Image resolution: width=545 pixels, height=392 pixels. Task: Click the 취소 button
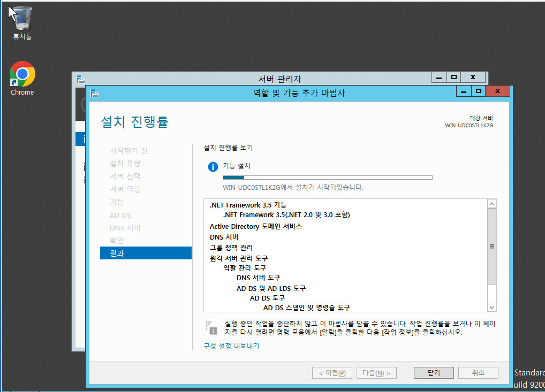click(478, 373)
